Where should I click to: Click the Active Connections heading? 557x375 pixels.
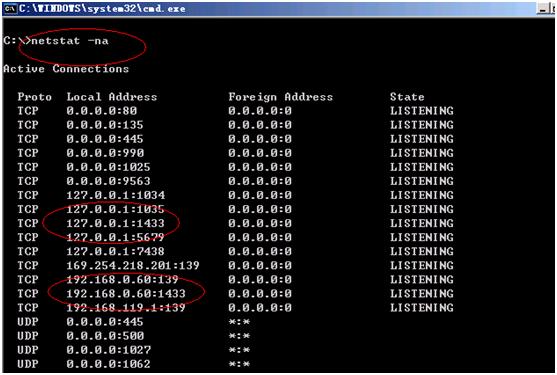tap(66, 69)
